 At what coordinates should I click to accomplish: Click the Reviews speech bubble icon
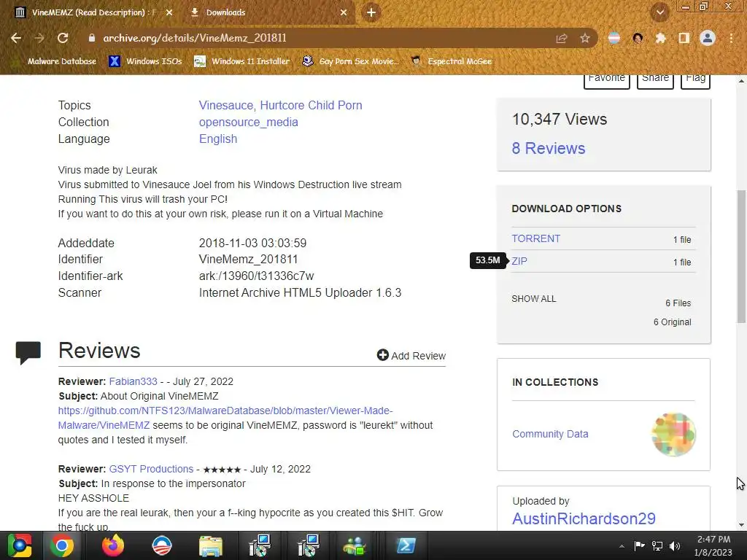[x=28, y=353]
